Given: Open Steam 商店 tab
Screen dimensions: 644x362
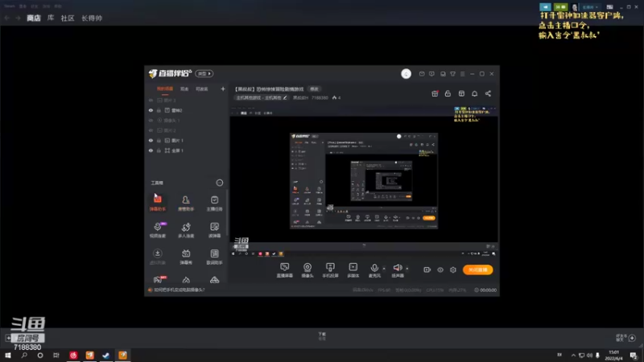Looking at the screenshot, I should click(x=34, y=18).
